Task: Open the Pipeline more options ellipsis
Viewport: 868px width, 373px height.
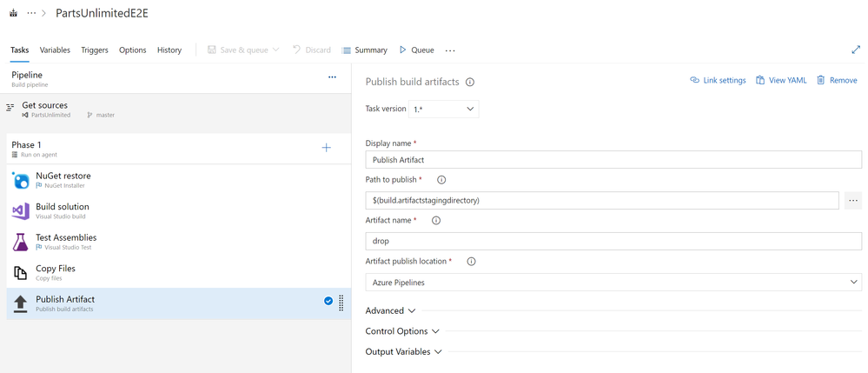Action: point(332,77)
